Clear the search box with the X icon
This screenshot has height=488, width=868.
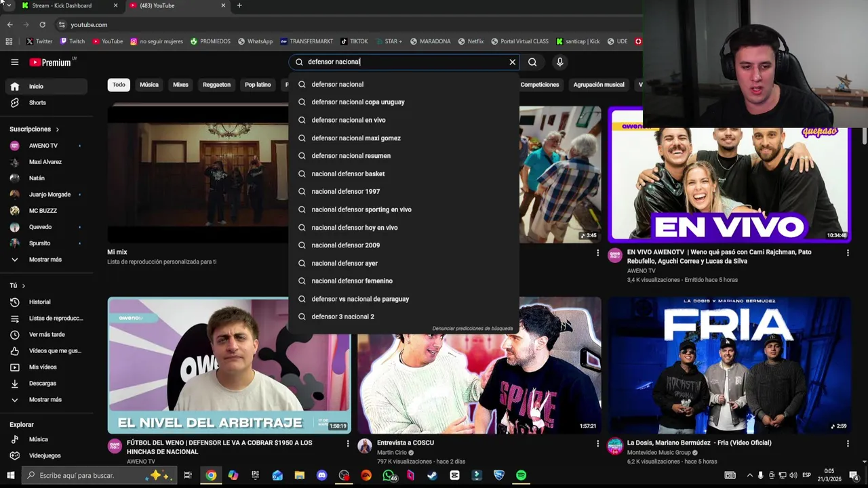(x=513, y=62)
